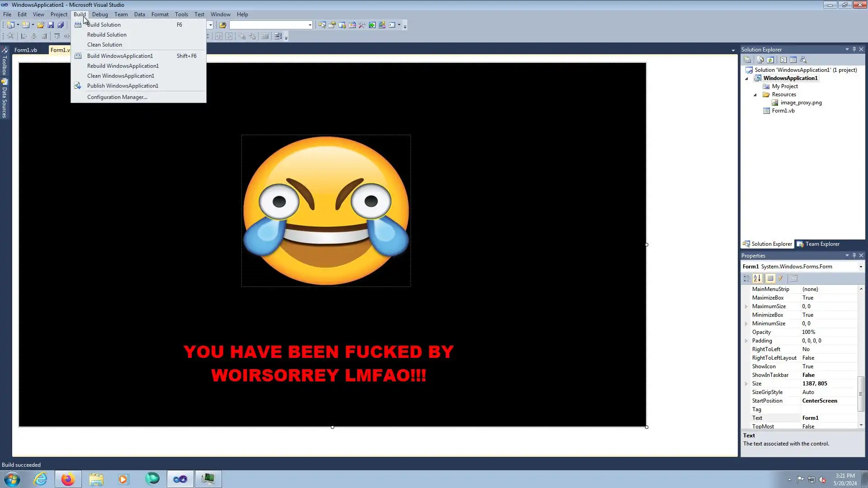The height and width of the screenshot is (488, 868).
Task: Collapse the Resources folder in Solution Explorer
Action: [755, 95]
